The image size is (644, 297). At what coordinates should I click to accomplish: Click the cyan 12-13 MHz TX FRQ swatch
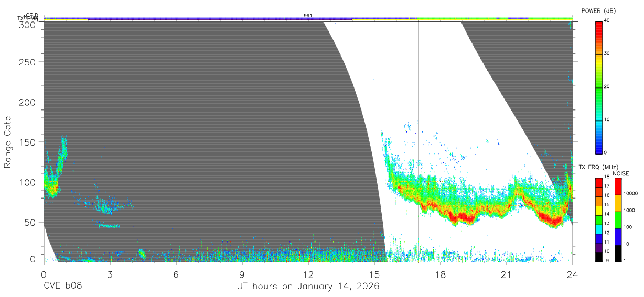(598, 229)
